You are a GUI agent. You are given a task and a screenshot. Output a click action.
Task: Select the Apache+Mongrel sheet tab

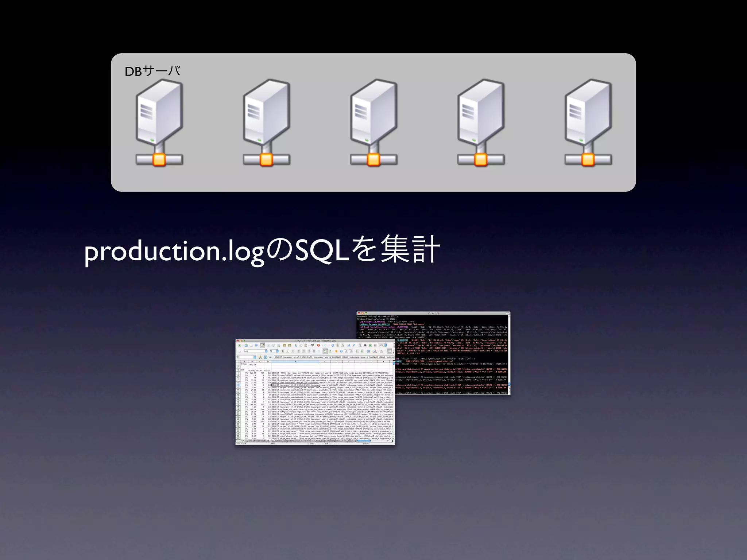coord(256,441)
